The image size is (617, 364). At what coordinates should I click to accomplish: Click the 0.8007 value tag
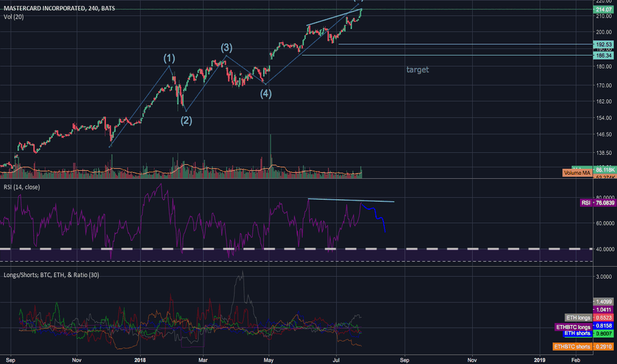tap(603, 334)
